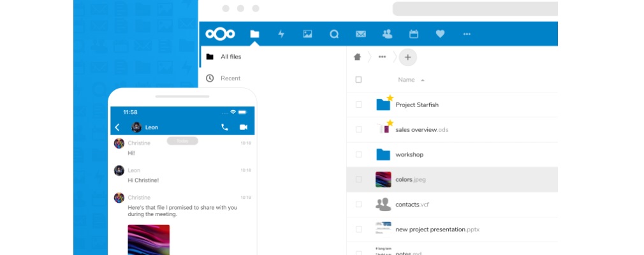Open the Project Starfish folder icon
Screen dimensions: 644x255
coord(383,105)
